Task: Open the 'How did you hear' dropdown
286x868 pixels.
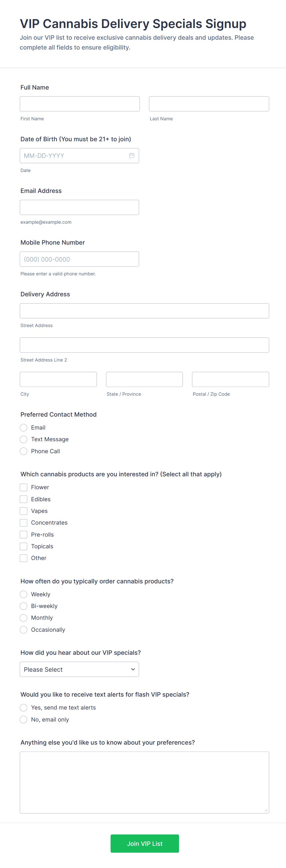Action: point(80,669)
